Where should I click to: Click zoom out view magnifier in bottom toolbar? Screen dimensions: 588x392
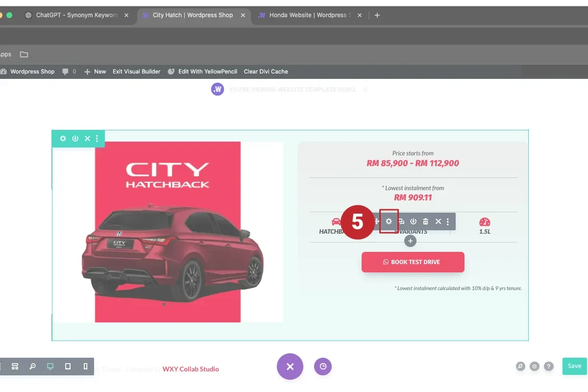pyautogui.click(x=32, y=367)
